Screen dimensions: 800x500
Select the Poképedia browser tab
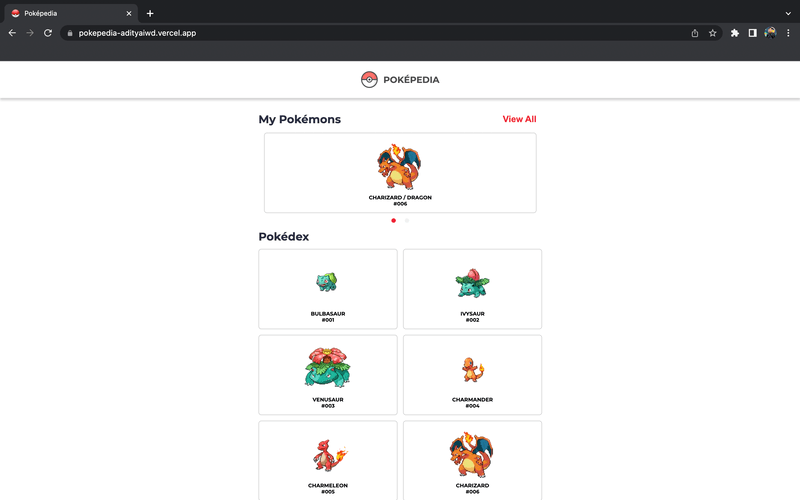[x=65, y=13]
